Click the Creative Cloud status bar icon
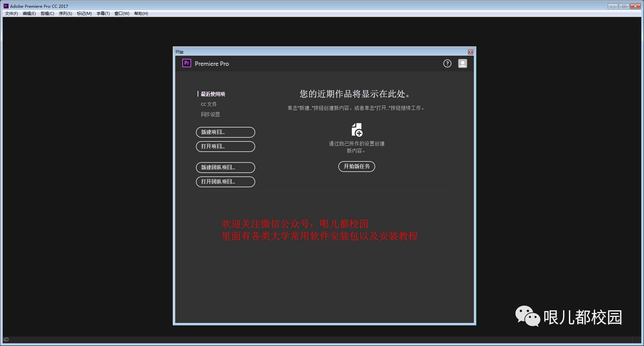This screenshot has width=644, height=346. (x=6, y=339)
